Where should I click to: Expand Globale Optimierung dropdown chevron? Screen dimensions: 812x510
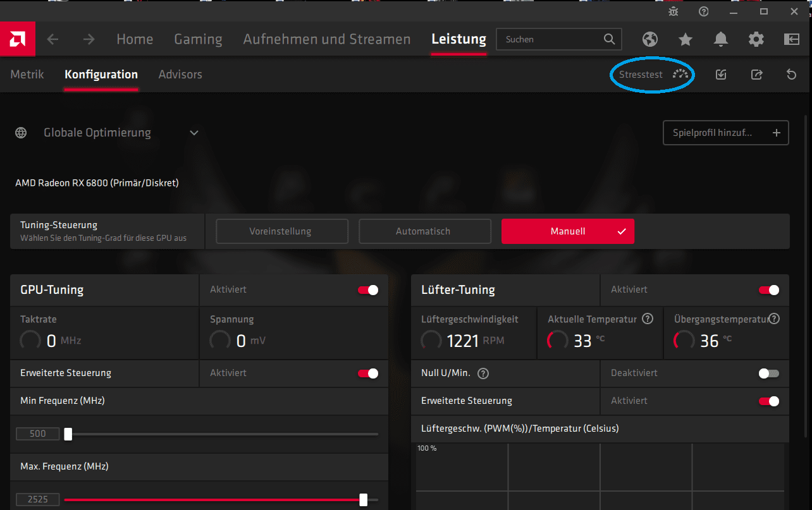click(x=194, y=133)
